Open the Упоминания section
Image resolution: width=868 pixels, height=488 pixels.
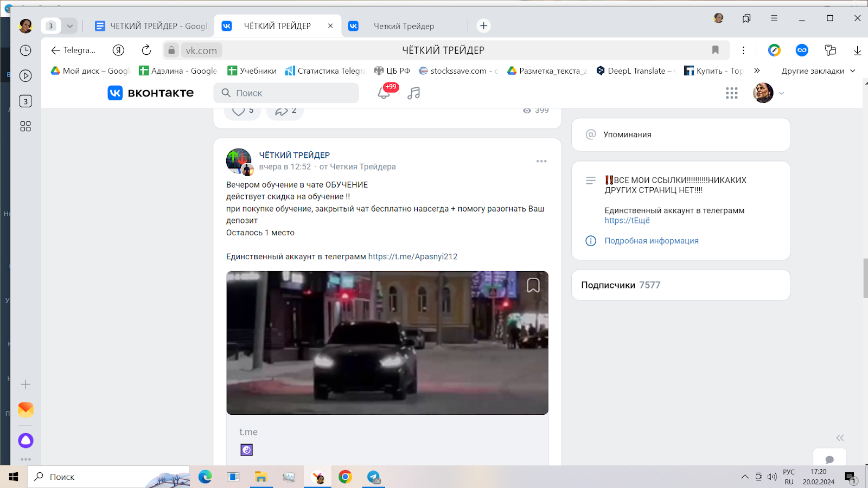click(x=681, y=134)
